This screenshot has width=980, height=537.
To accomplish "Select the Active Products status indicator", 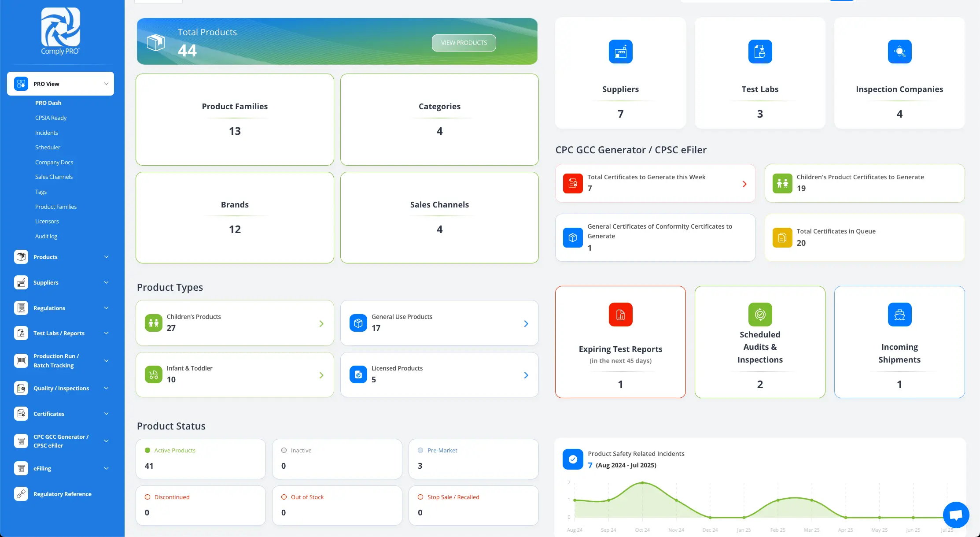I will click(147, 450).
